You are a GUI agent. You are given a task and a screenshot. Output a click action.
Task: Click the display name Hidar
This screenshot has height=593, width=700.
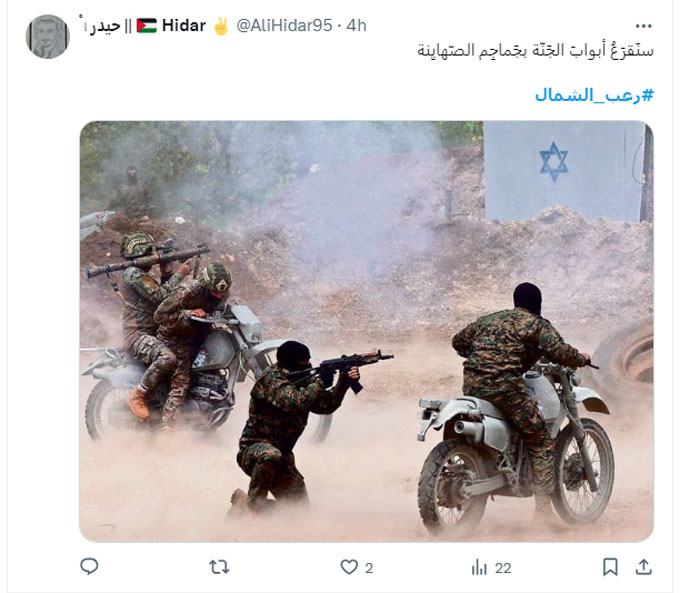pos(183,25)
